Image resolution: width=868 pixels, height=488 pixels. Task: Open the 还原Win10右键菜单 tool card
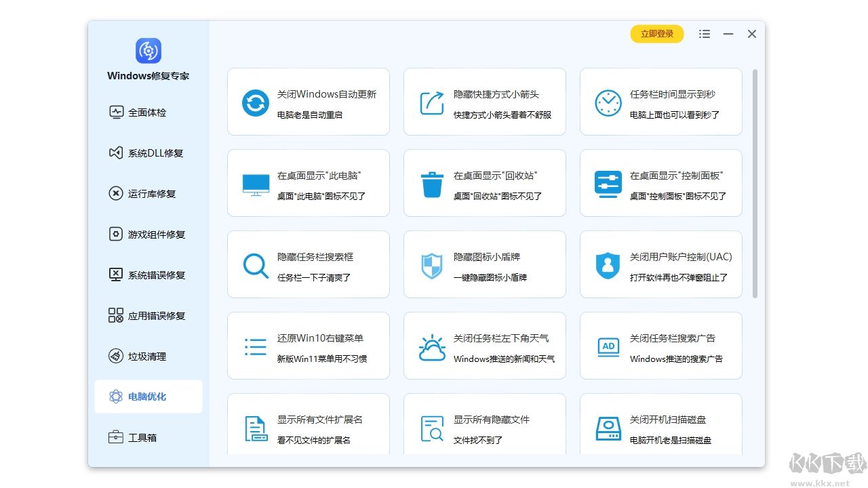pyautogui.click(x=309, y=346)
